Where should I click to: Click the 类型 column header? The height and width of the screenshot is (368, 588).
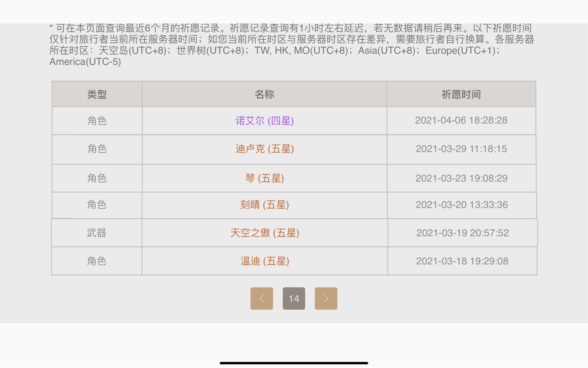97,94
